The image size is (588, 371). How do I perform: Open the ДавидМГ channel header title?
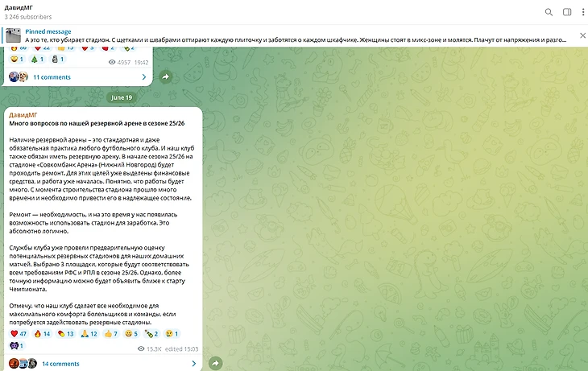(19, 7)
